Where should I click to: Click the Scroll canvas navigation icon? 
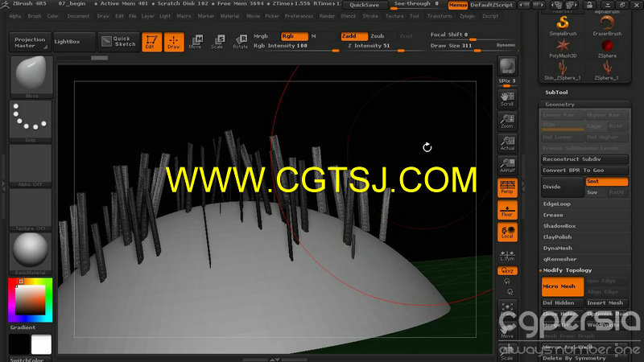pos(507,99)
